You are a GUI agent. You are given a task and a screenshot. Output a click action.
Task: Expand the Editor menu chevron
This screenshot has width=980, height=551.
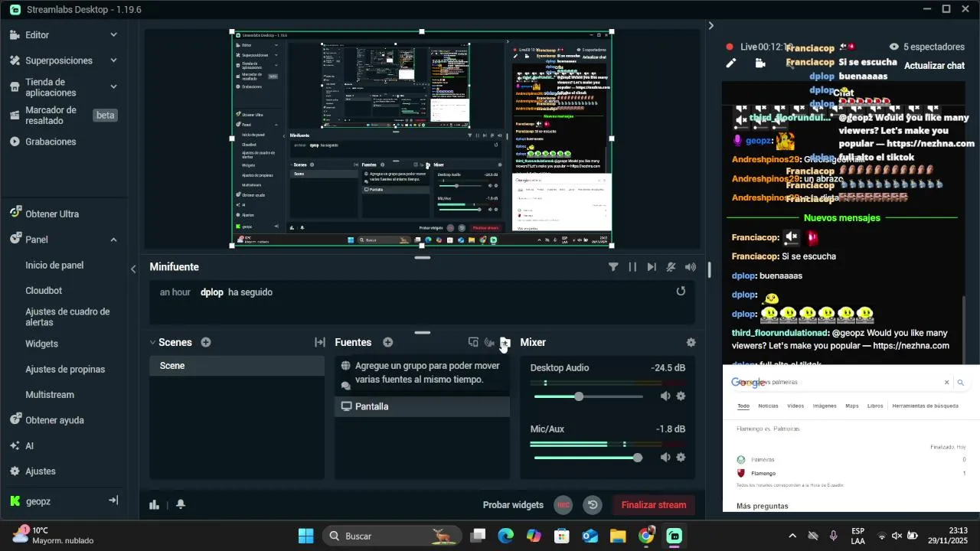(113, 35)
